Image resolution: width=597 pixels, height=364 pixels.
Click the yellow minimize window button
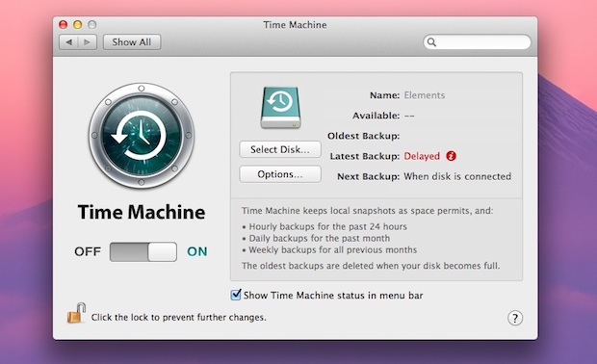point(78,25)
